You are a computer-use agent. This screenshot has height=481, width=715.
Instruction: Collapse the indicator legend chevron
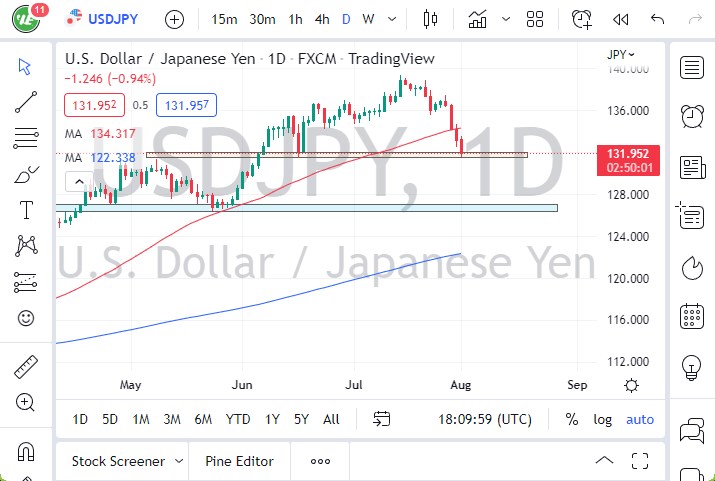click(x=77, y=181)
